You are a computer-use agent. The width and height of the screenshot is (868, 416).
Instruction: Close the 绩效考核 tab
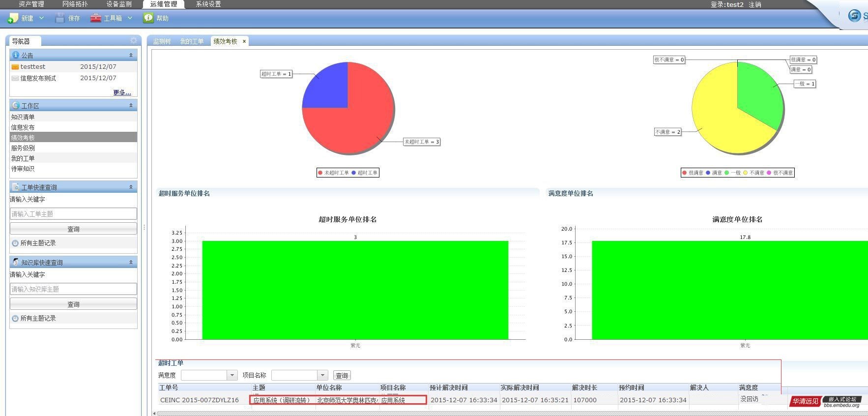coord(244,41)
